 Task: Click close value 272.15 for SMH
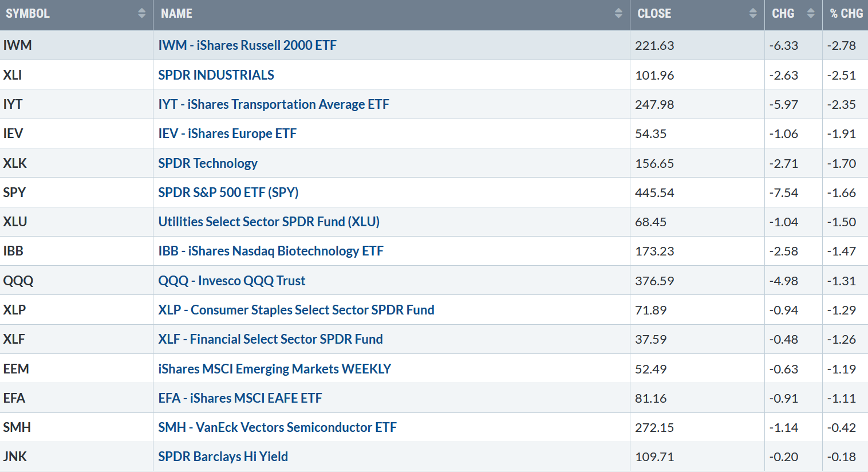pos(654,427)
